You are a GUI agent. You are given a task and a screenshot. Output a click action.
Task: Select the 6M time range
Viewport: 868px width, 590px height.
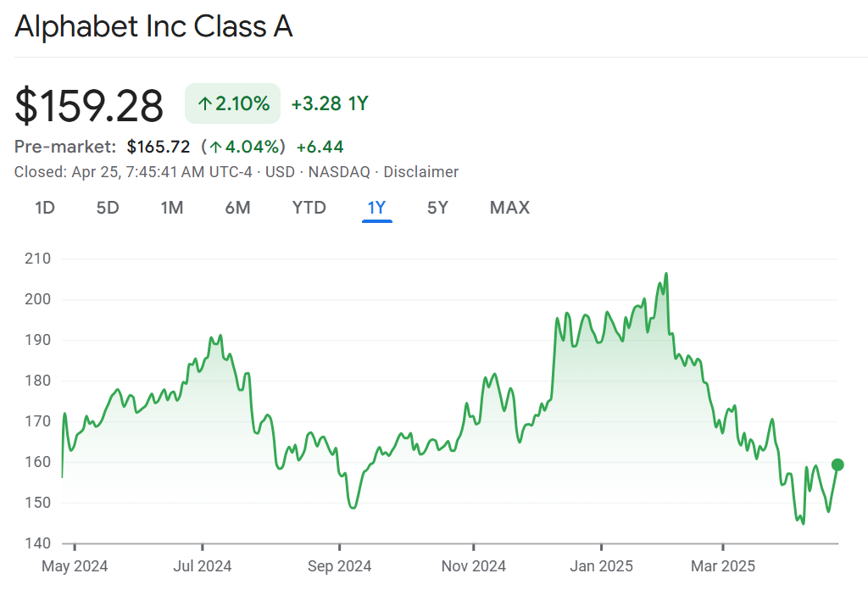(x=237, y=208)
